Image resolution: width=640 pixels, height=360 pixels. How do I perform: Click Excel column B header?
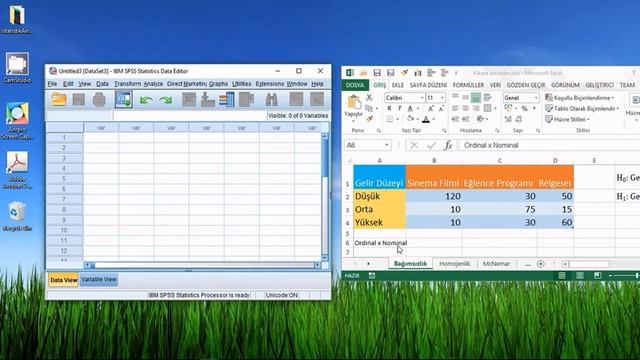point(434,160)
